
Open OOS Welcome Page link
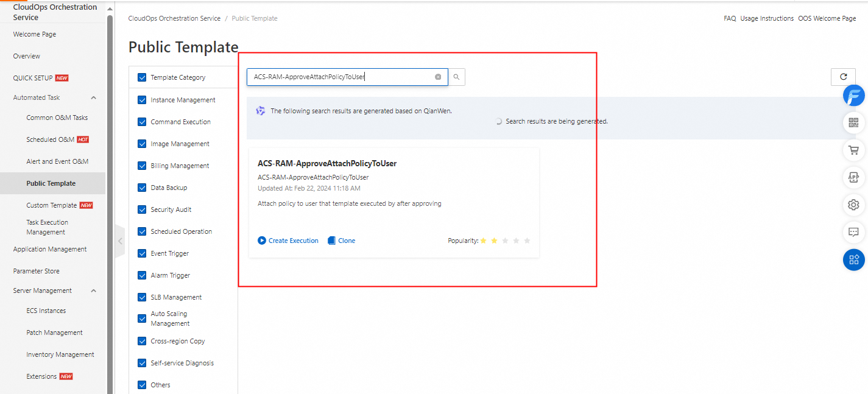click(827, 18)
